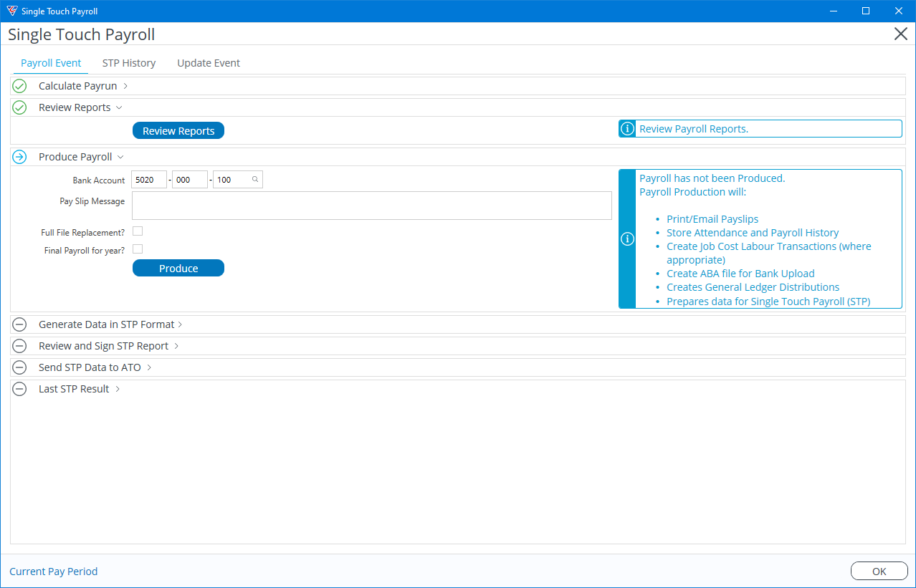The width and height of the screenshot is (916, 588).
Task: Open the Current Pay Period link
Action: coord(54,572)
